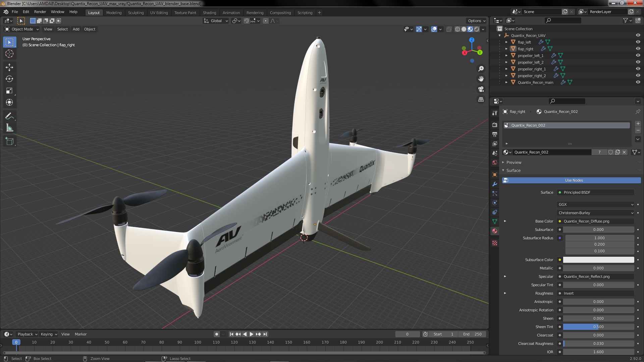Viewport: 644px width, 362px height.
Task: Open the Texture properties checkerboard tab
Action: point(494,243)
